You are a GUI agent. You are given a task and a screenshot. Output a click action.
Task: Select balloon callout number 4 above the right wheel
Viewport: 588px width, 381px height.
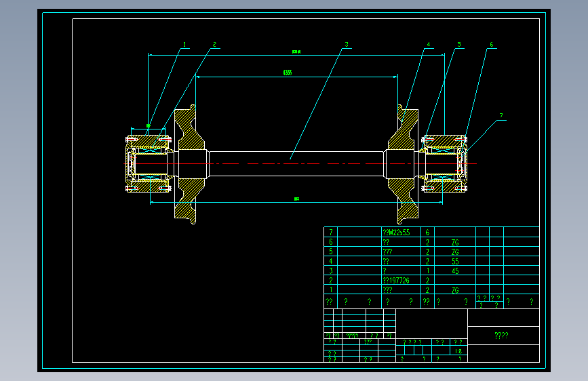click(429, 45)
